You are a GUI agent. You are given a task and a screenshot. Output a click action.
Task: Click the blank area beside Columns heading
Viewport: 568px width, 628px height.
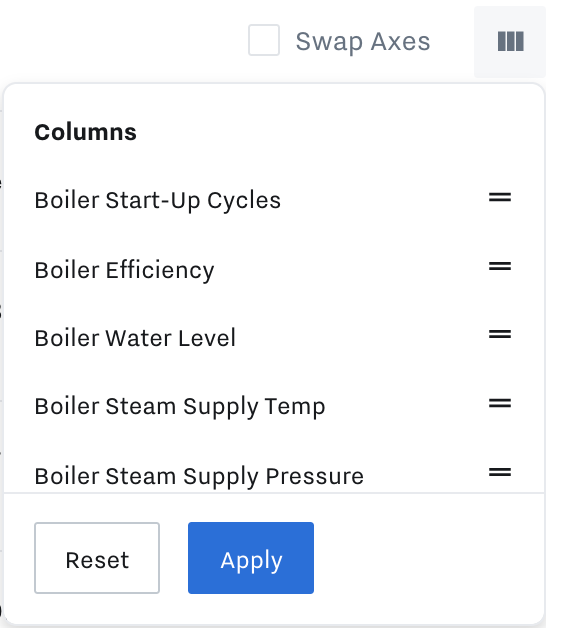click(x=320, y=132)
